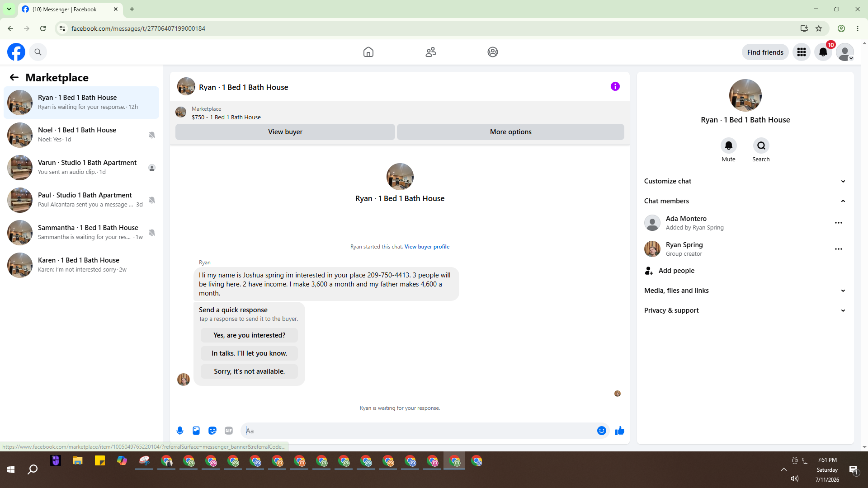This screenshot has height=488, width=868.
Task: Click the large listing photo in right panel
Action: click(745, 95)
